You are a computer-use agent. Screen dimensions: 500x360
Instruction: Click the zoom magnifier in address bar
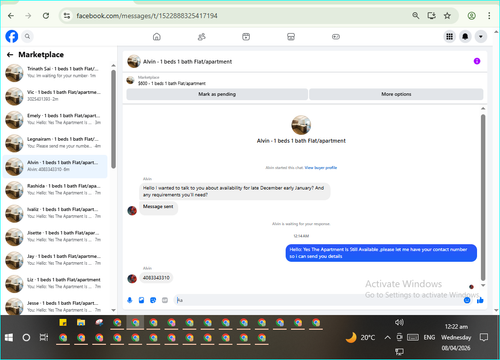pos(416,16)
